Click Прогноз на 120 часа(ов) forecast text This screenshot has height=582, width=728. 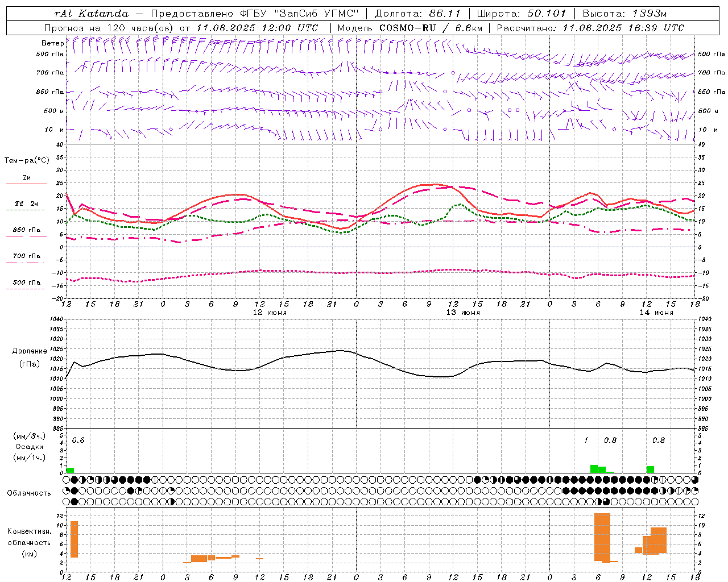click(x=110, y=28)
